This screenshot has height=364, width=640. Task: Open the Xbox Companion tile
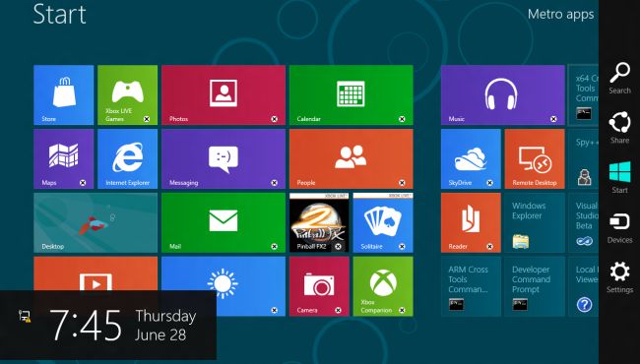[383, 286]
